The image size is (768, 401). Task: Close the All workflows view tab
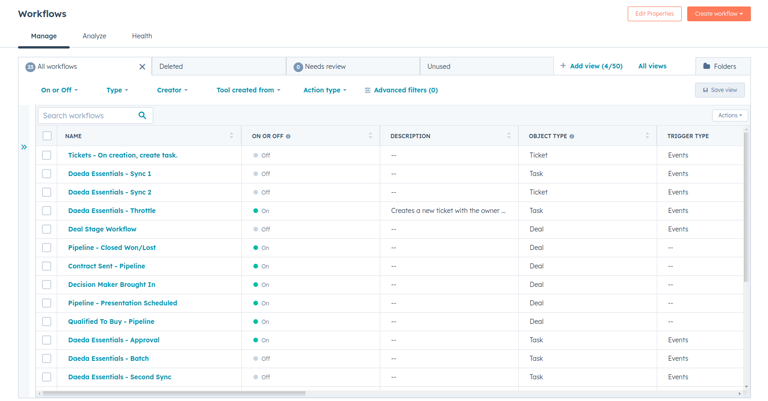(x=142, y=67)
